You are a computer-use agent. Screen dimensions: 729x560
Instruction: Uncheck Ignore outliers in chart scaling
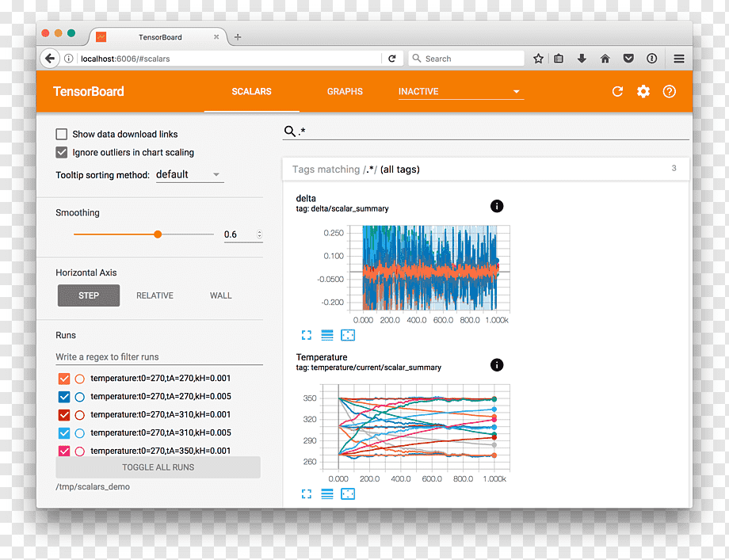coord(61,152)
